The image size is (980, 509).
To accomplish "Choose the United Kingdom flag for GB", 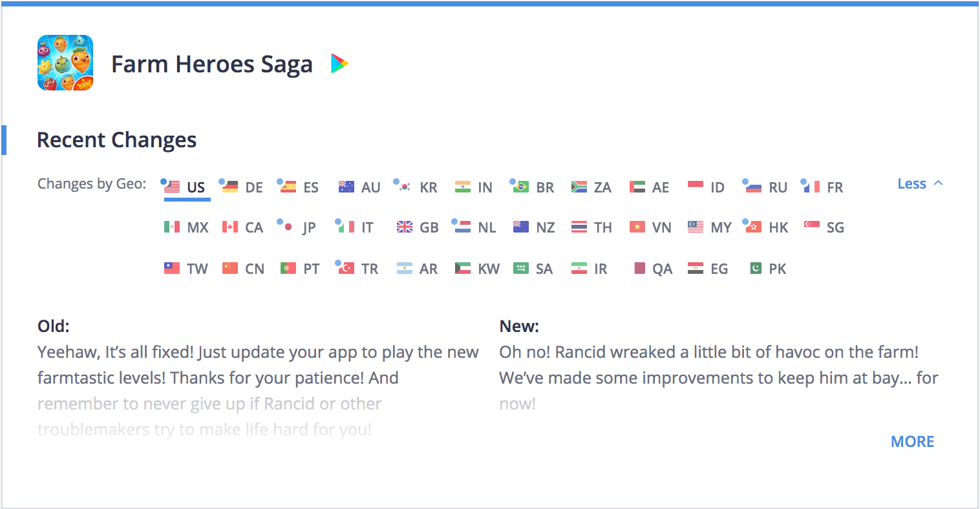I will click(405, 227).
